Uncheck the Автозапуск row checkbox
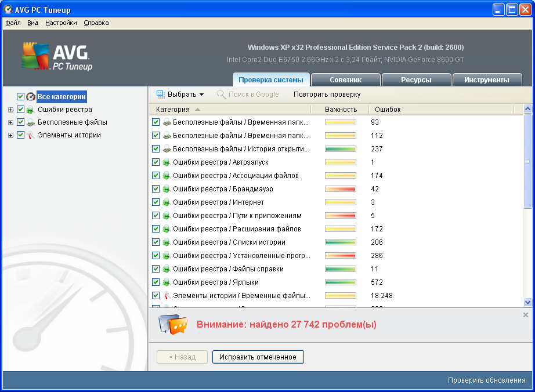Screen dimensions: 535x392 (x=156, y=162)
